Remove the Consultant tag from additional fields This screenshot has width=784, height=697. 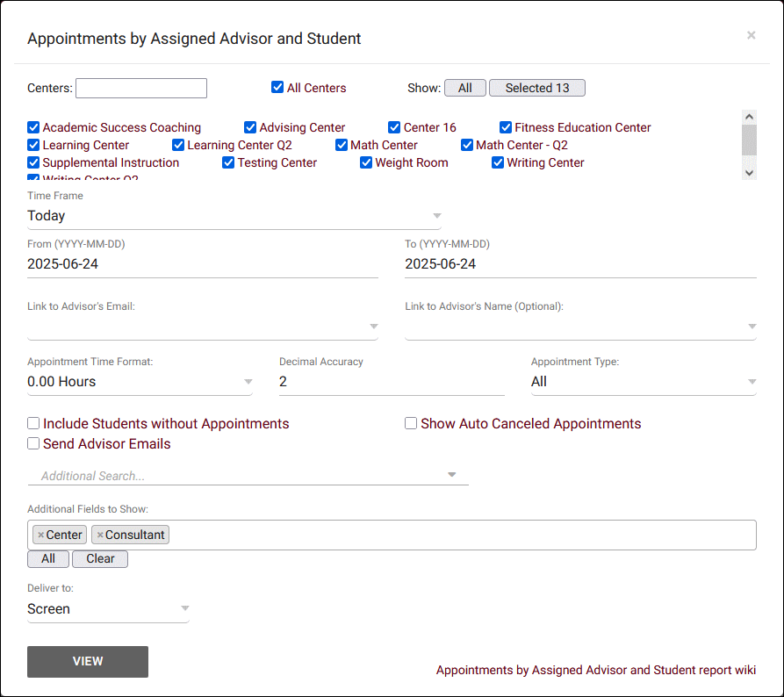(100, 535)
